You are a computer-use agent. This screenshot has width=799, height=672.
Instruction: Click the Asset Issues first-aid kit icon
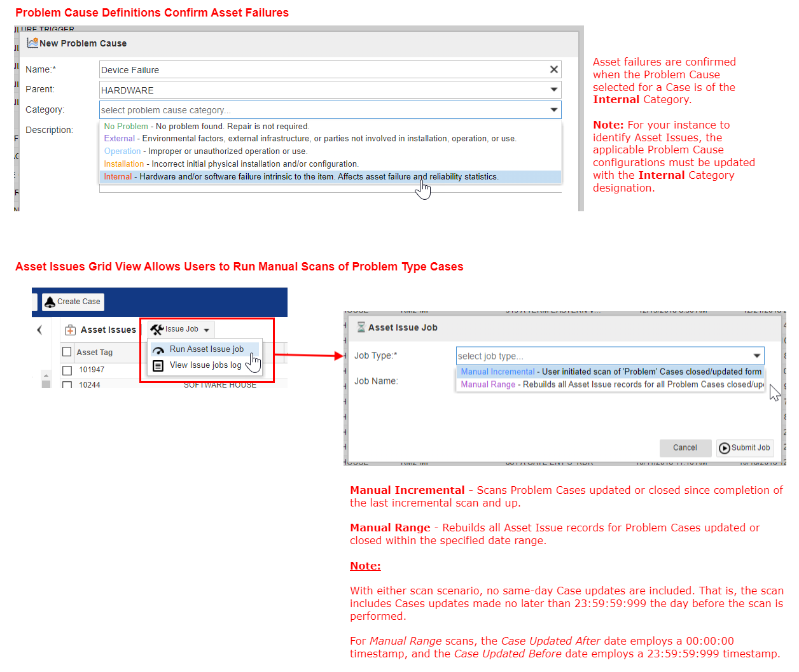69,328
